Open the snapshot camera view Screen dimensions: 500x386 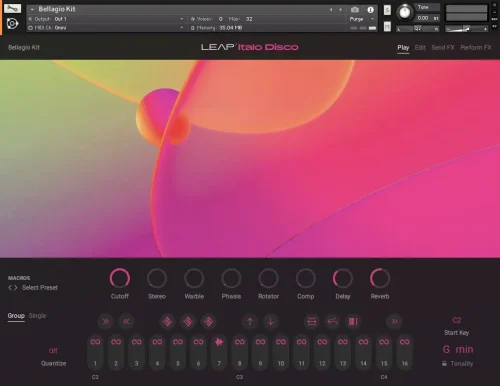[355, 9]
